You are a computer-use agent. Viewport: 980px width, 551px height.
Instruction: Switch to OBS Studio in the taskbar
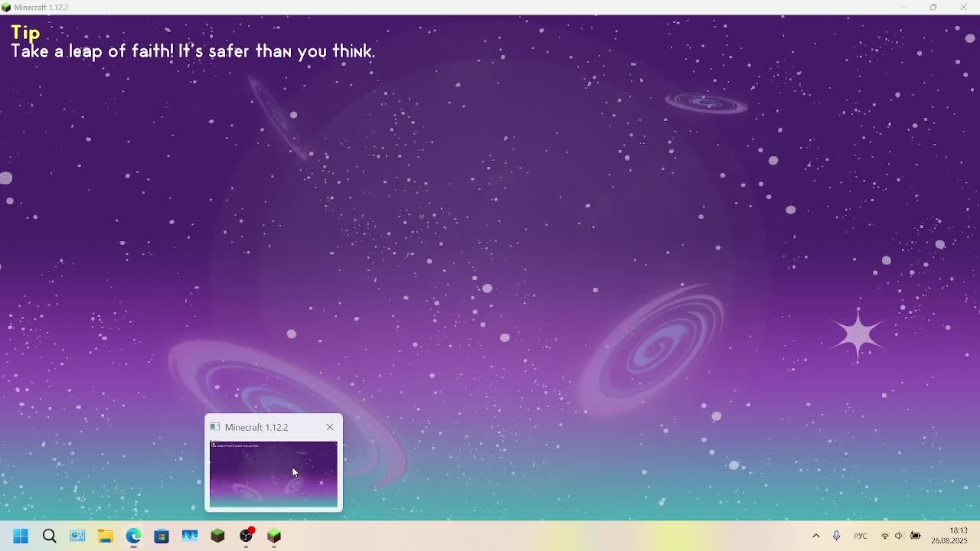[x=246, y=536]
